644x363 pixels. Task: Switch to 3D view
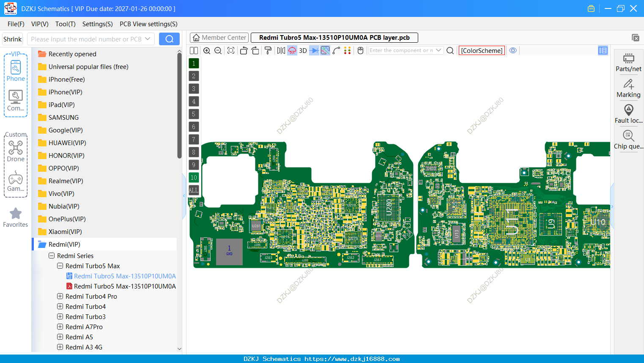pyautogui.click(x=303, y=50)
